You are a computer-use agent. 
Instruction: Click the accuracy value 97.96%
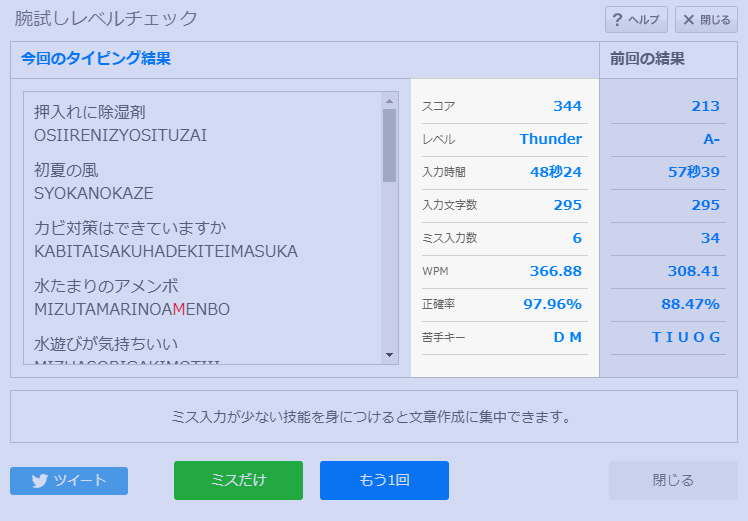(x=552, y=304)
